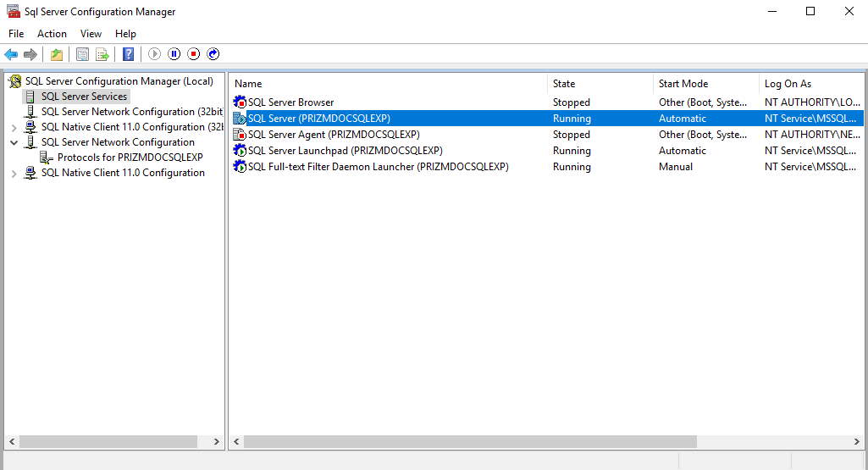This screenshot has width=868, height=470.
Task: Click Running state of SQL Server (PRIZMDOCSQLEXP)
Action: pyautogui.click(x=572, y=119)
